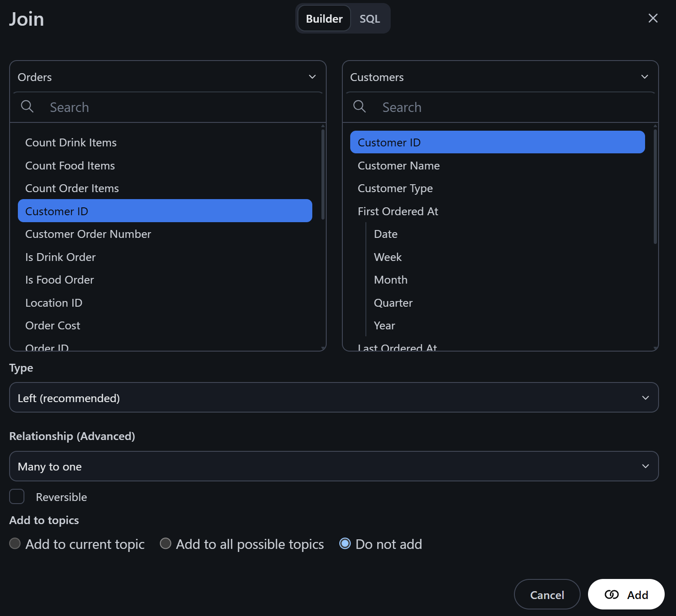The width and height of the screenshot is (676, 616).
Task: Choose Add to all possible topics option
Action: [x=166, y=544]
